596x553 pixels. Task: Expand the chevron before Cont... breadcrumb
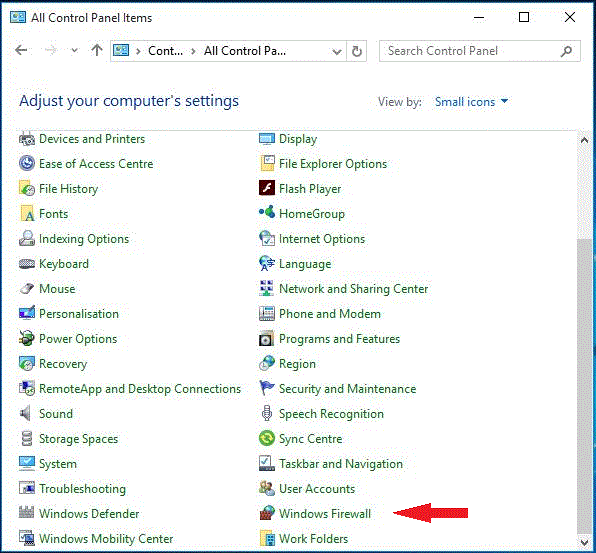point(138,51)
